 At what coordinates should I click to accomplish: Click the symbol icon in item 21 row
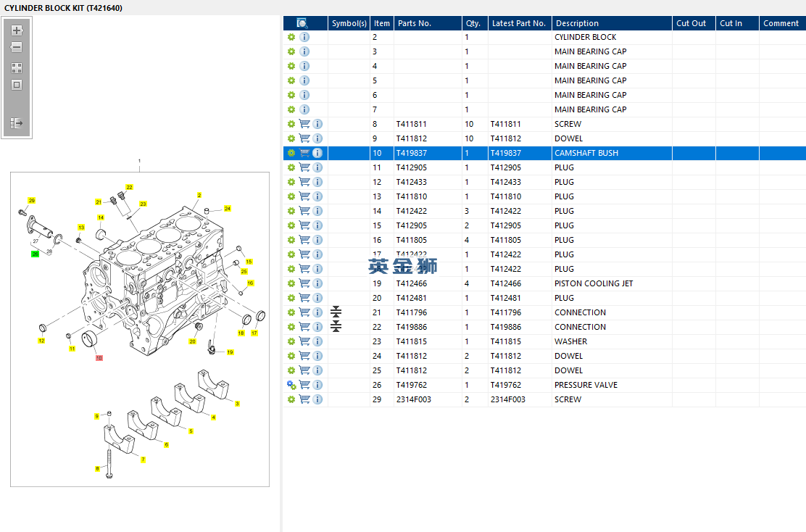(336, 312)
